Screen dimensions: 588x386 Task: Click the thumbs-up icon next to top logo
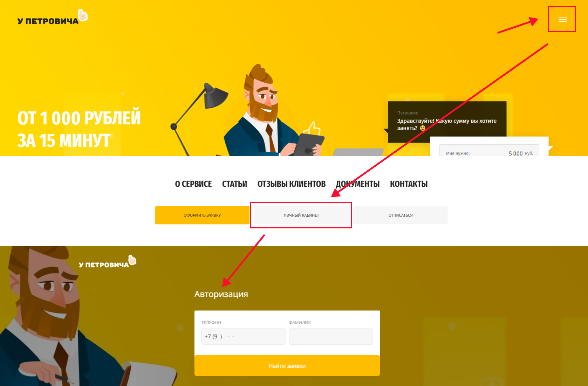pos(83,15)
